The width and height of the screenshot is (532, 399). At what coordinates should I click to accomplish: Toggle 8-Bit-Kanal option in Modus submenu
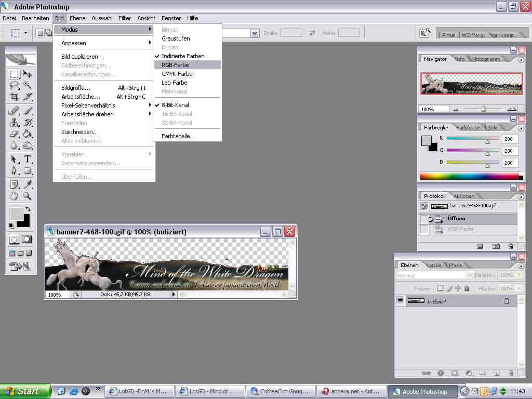coord(175,105)
